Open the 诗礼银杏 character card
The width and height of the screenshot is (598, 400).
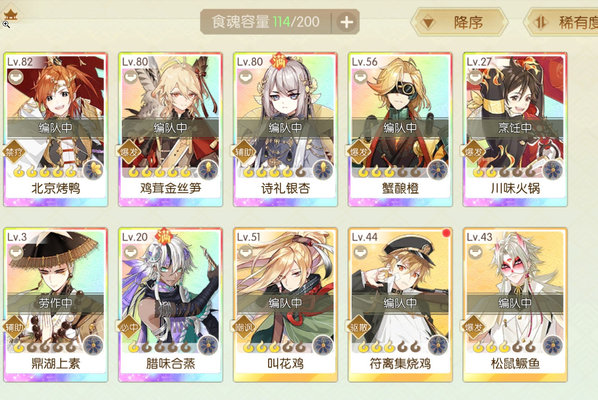point(286,130)
